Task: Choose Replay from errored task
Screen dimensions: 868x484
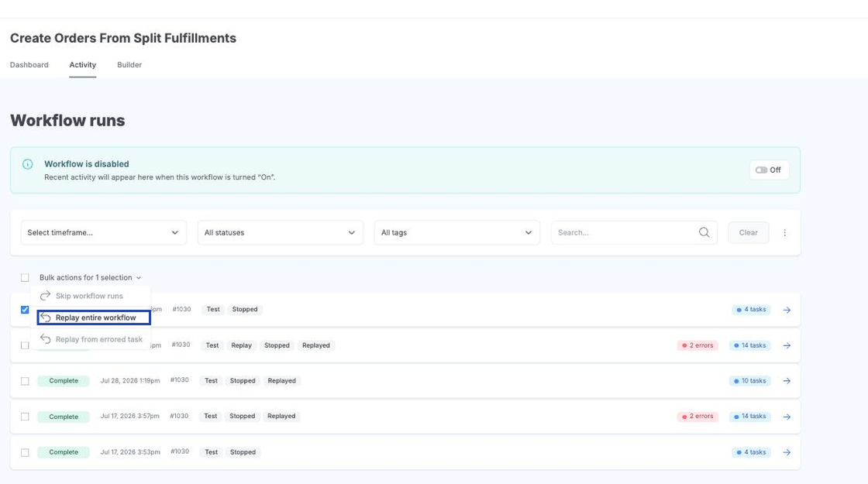Action: pos(91,339)
